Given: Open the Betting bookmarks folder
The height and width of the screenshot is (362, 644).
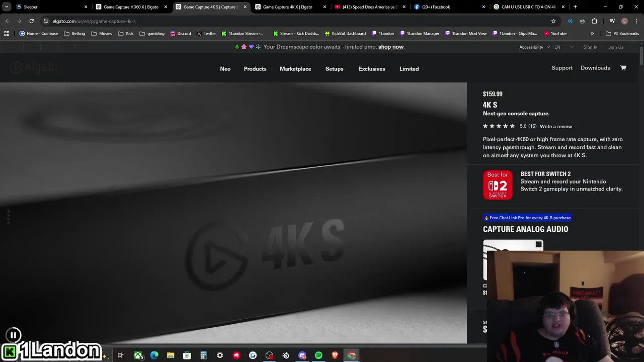Looking at the screenshot, I should pos(74,34).
